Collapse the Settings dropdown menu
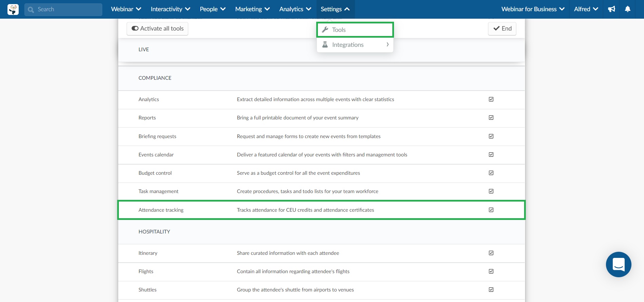The width and height of the screenshot is (644, 302). tap(335, 9)
